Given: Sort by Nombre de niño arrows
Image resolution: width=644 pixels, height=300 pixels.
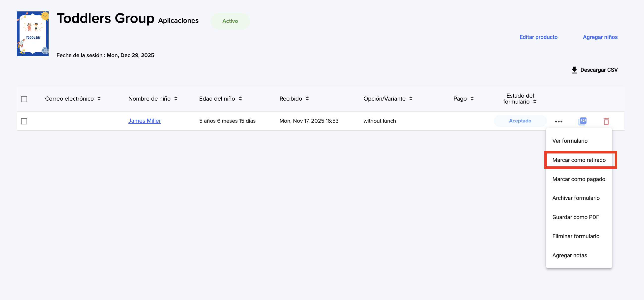Looking at the screenshot, I should tap(176, 99).
